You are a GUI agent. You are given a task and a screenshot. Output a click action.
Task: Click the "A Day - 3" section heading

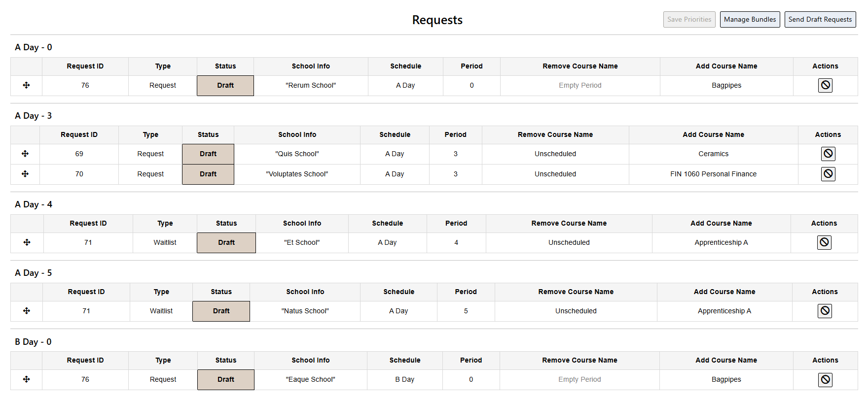(x=34, y=116)
